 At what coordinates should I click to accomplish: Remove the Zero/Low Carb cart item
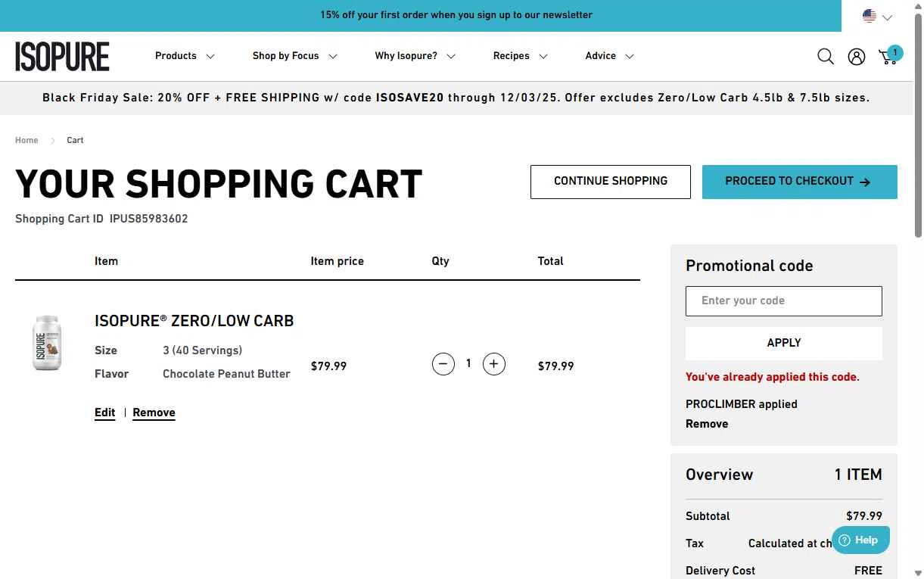point(154,412)
